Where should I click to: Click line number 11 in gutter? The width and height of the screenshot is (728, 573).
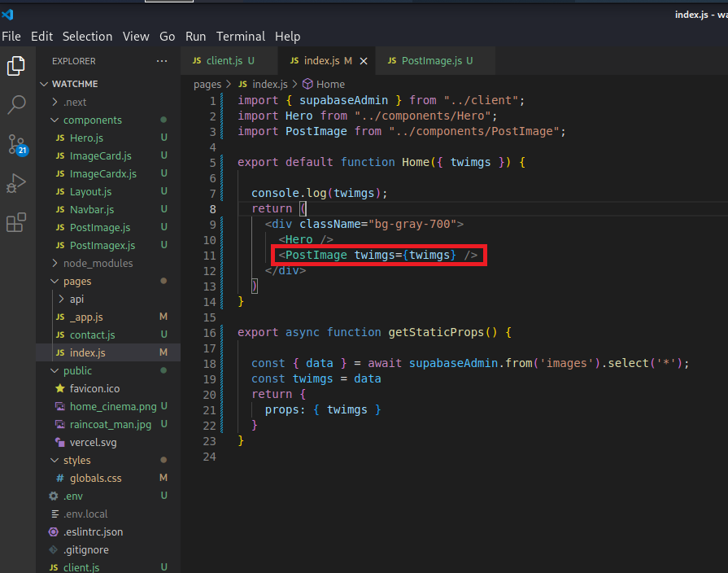[210, 256]
